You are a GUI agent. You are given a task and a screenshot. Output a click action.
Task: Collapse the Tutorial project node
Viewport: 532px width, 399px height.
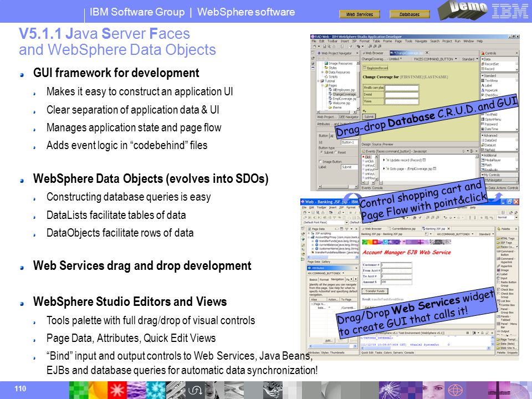click(319, 81)
